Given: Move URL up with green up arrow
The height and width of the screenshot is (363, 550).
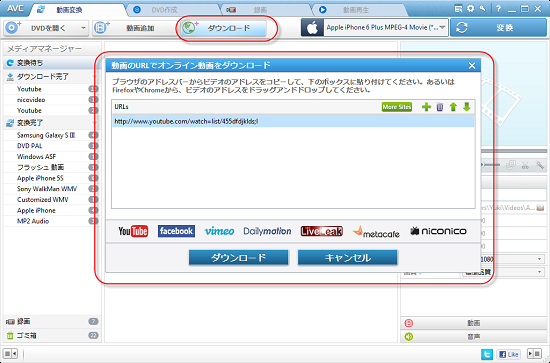Looking at the screenshot, I should [x=453, y=107].
